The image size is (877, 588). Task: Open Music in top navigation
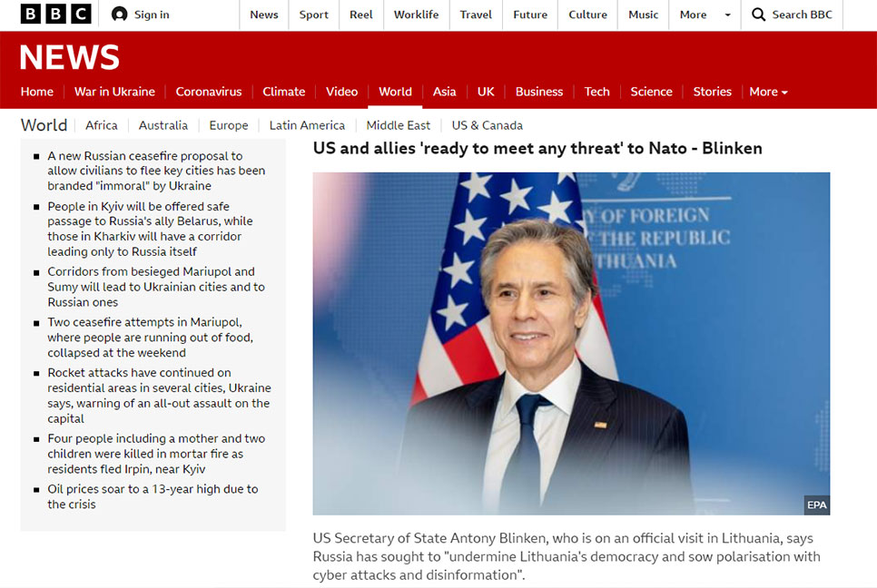(643, 15)
